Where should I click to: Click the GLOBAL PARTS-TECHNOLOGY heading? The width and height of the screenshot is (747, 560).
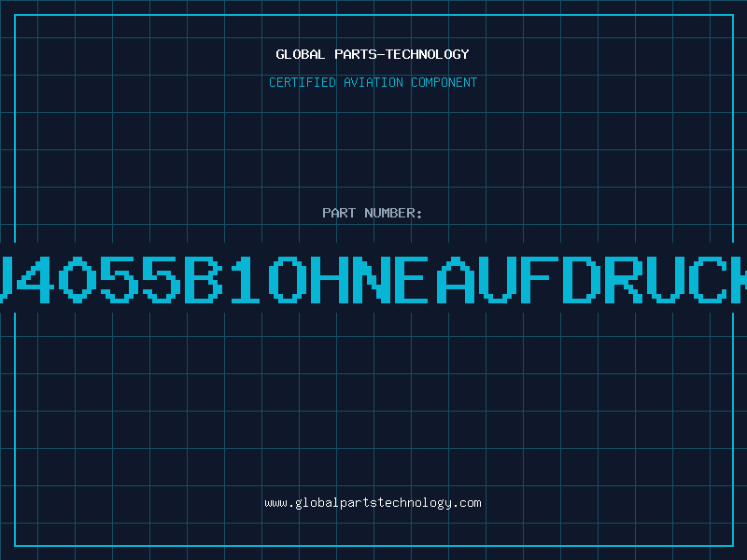click(x=373, y=54)
